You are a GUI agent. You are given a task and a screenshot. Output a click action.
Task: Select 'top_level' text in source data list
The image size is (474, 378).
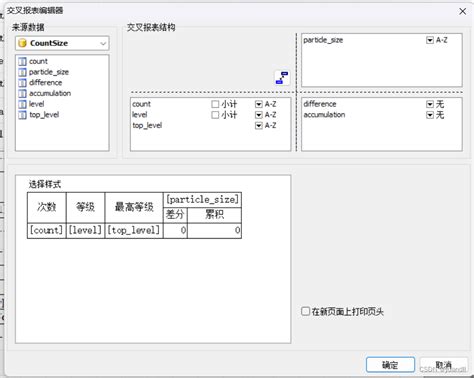[x=44, y=115]
